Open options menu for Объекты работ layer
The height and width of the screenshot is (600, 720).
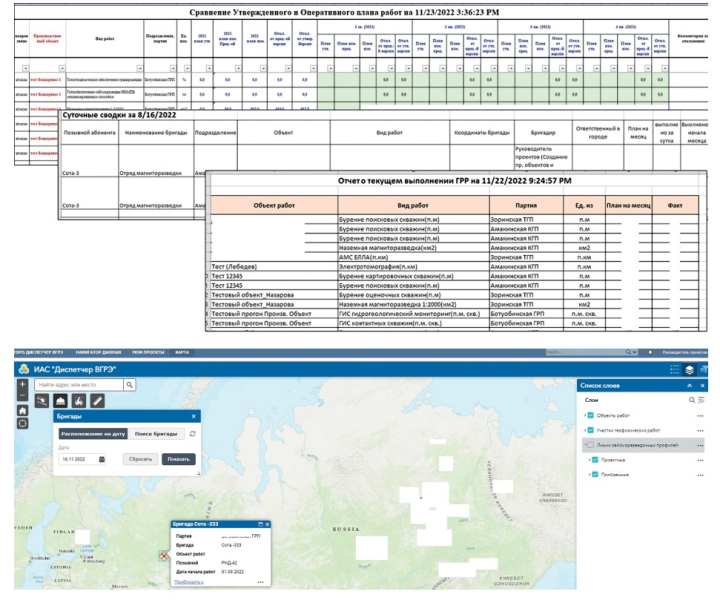700,416
